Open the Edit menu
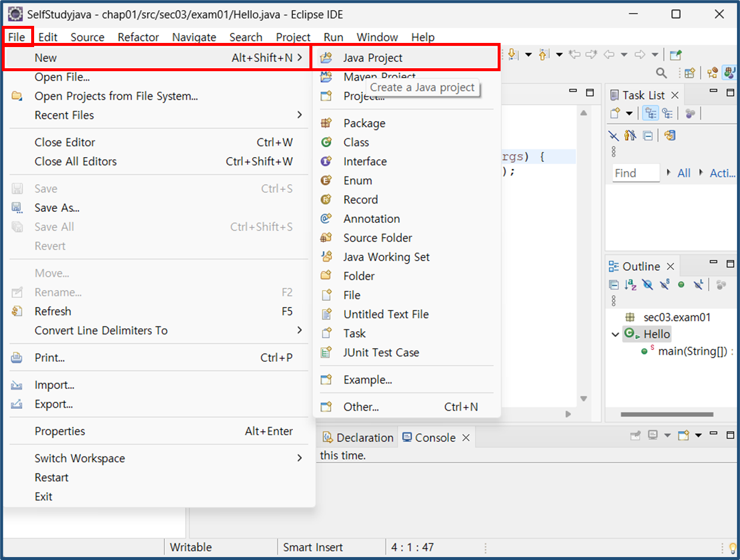740x560 pixels. [x=48, y=37]
